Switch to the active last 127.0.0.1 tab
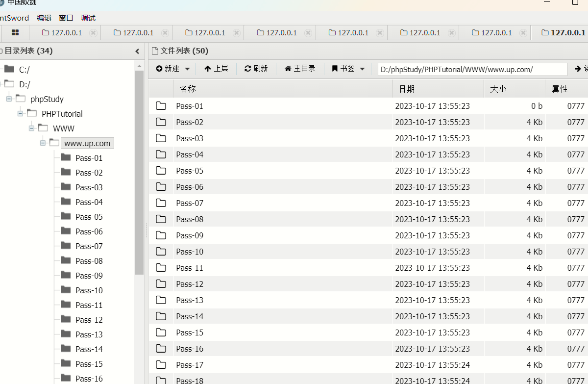Screen dimensions: 588x384 point(563,33)
